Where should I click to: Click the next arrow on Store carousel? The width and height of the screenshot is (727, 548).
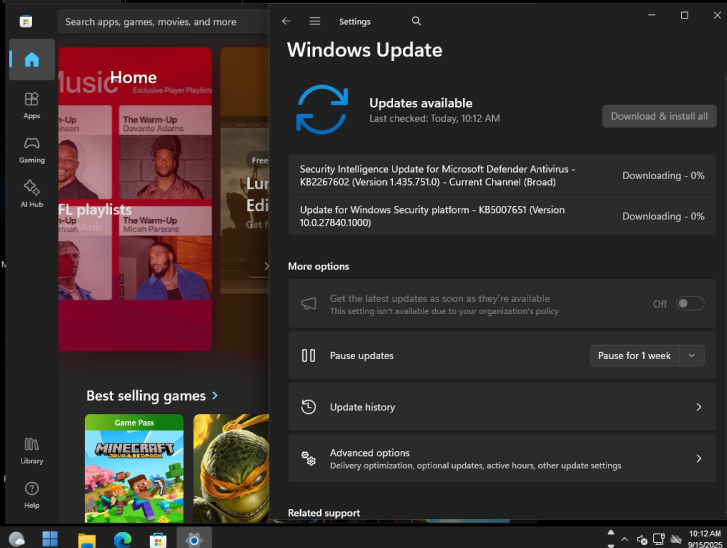coord(266,266)
